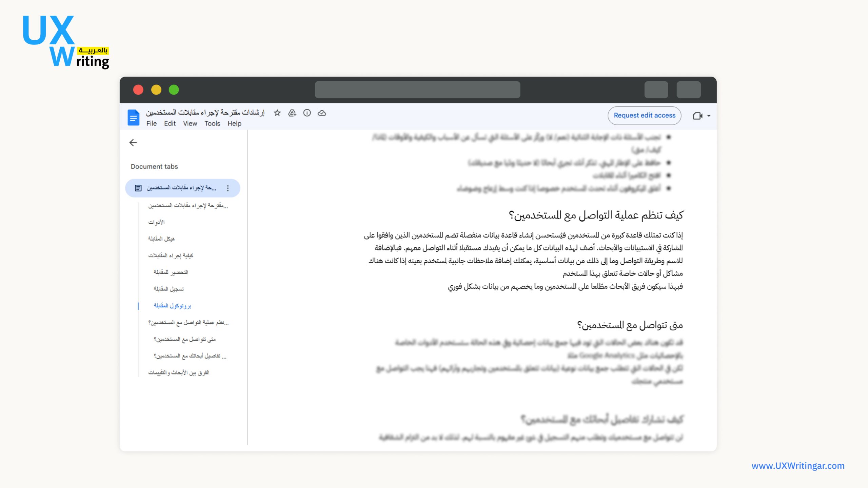Select the highlighted document tab in sidebar
This screenshot has width=868, height=488.
pyautogui.click(x=181, y=188)
